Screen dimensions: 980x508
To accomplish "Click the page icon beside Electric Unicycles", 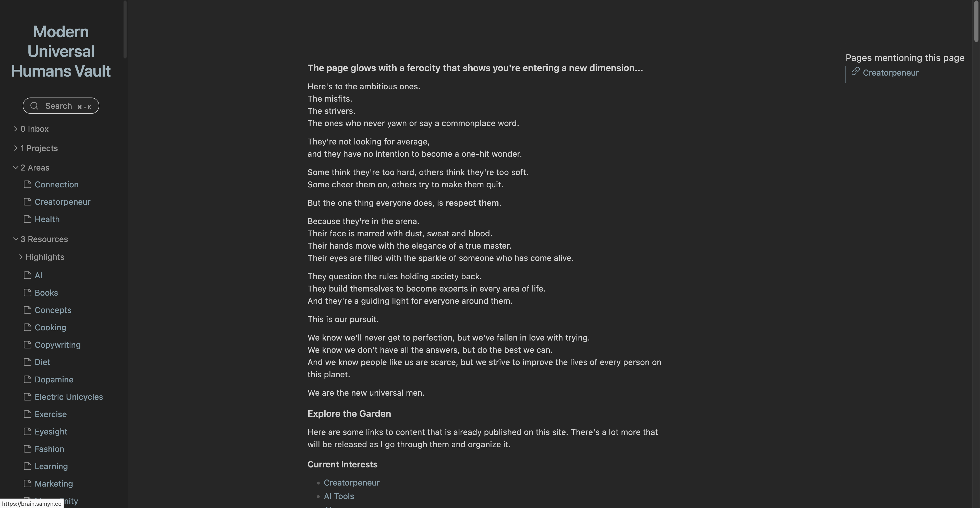I will click(27, 397).
